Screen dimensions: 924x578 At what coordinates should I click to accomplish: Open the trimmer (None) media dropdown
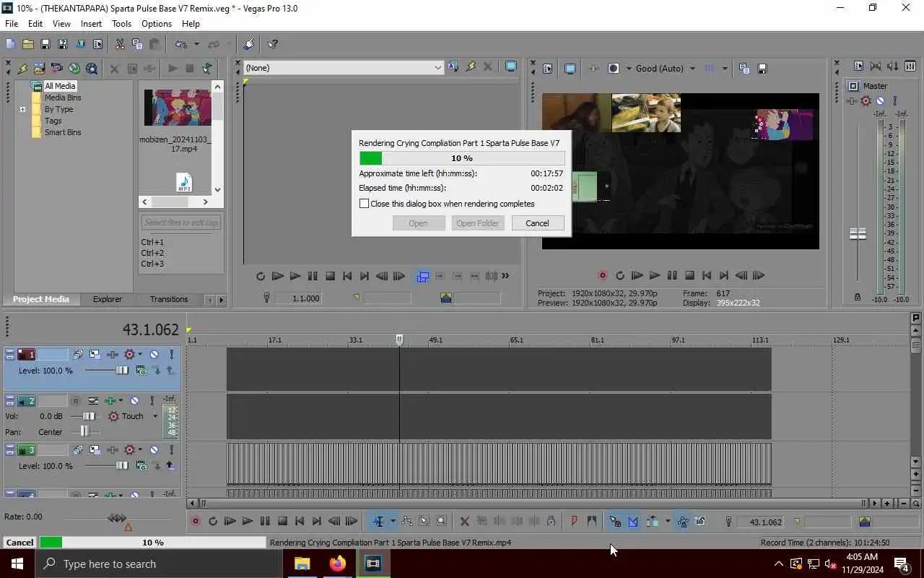pyautogui.click(x=437, y=67)
